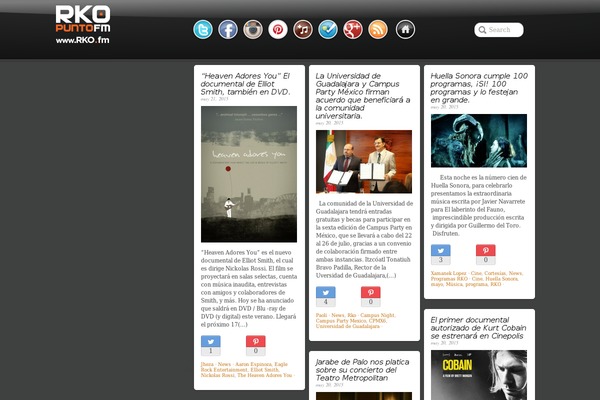Screen dimensions: 600x400
Task: Open the Universidad de Guadalajara Campus Party title
Action: point(363,96)
